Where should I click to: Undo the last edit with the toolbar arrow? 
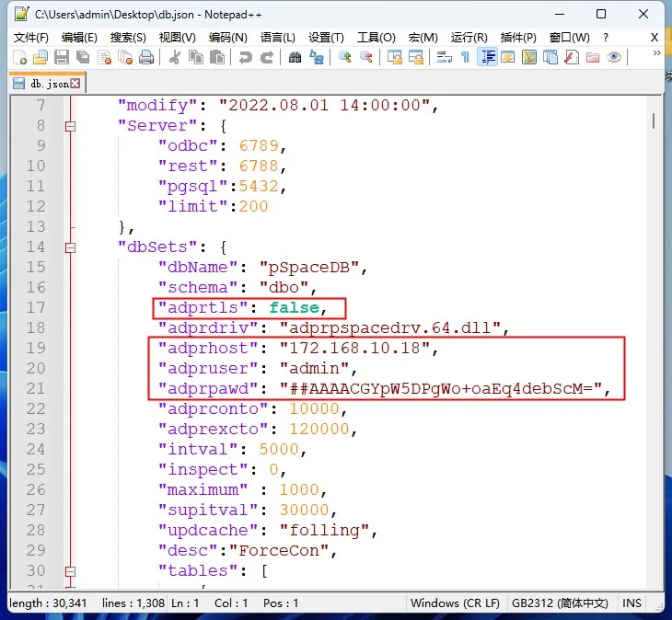245,57
